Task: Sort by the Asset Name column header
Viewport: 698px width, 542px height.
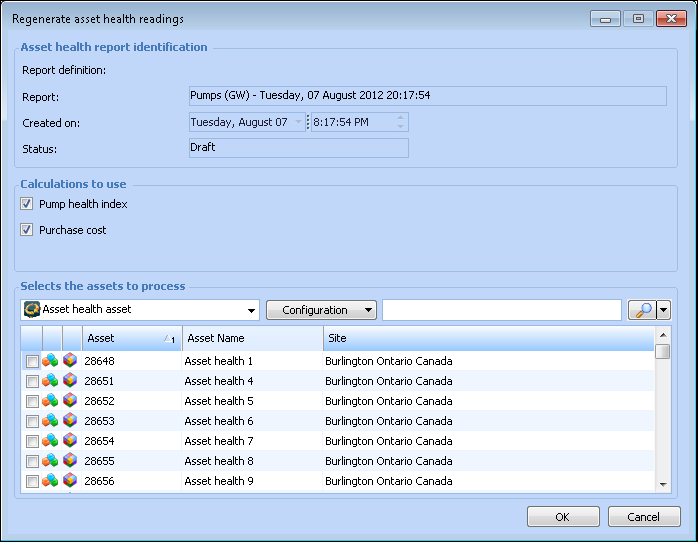Action: 252,339
